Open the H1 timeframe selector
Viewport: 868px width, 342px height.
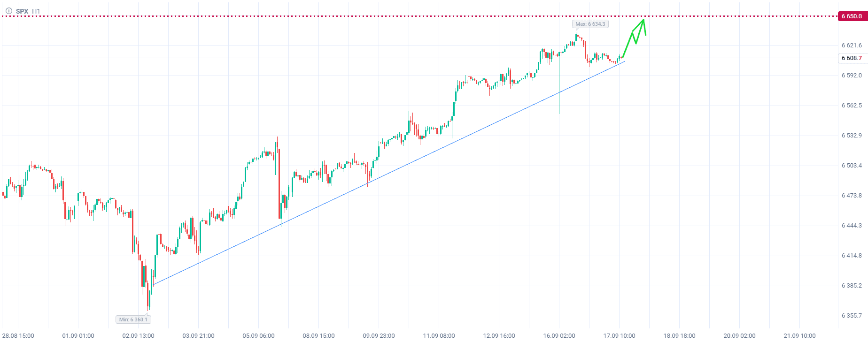pyautogui.click(x=36, y=11)
